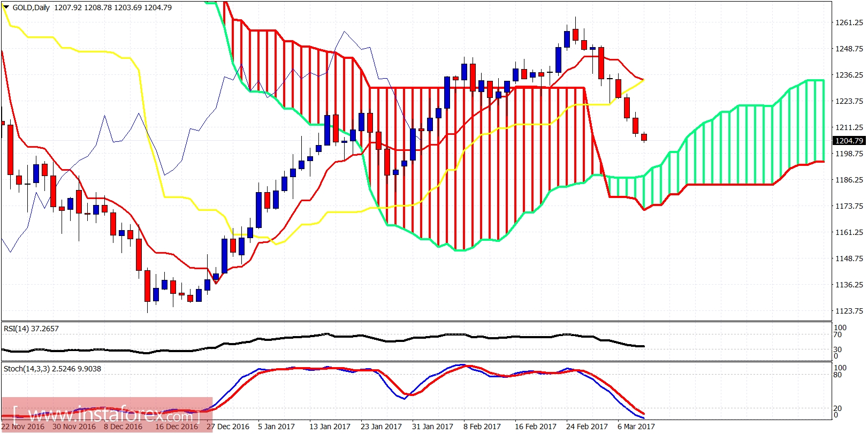Screen dimensions: 868x434
Task: Click the 13 Jan 2017 date label
Action: click(x=330, y=427)
